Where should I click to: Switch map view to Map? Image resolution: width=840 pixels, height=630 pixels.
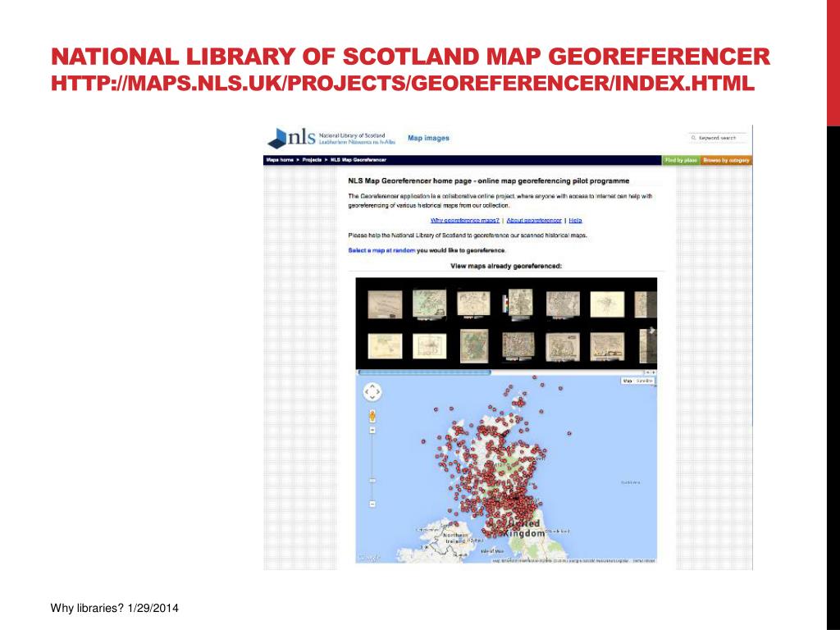tap(628, 381)
